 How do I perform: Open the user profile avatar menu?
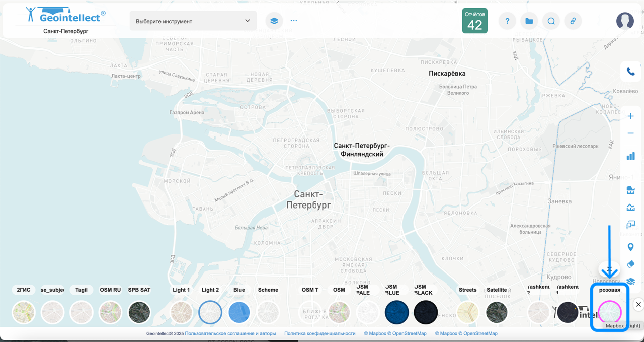(x=625, y=21)
